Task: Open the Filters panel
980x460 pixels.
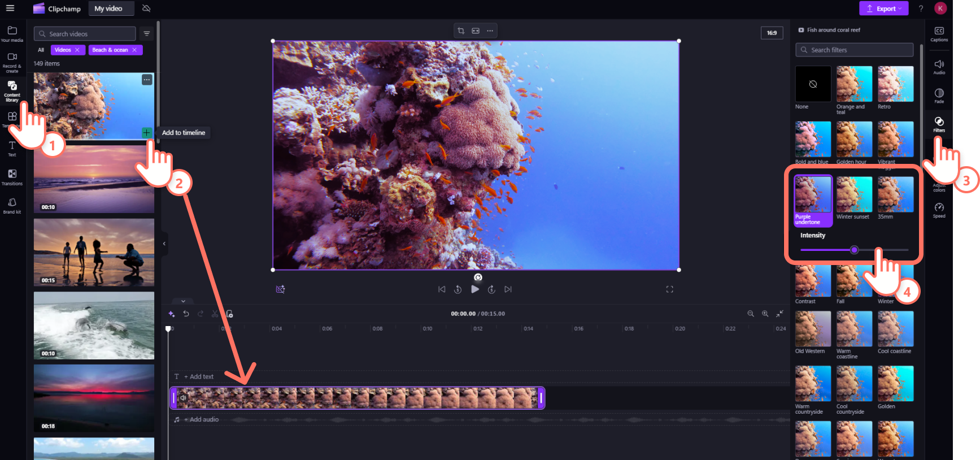Action: click(x=939, y=124)
